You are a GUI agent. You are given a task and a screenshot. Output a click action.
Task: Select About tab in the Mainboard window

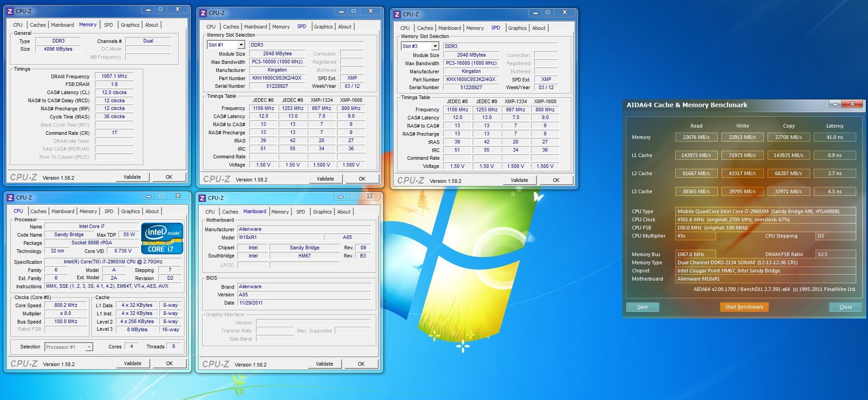coord(343,212)
